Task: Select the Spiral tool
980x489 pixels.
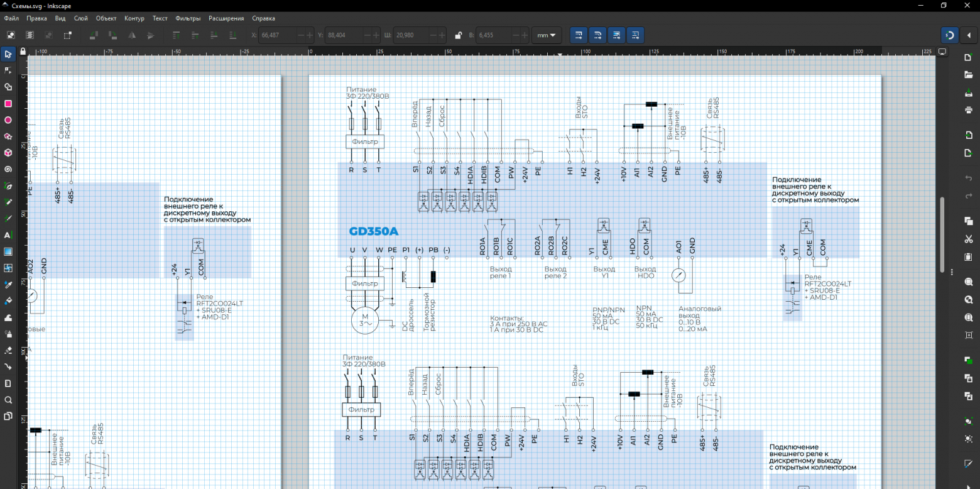Action: pos(8,169)
